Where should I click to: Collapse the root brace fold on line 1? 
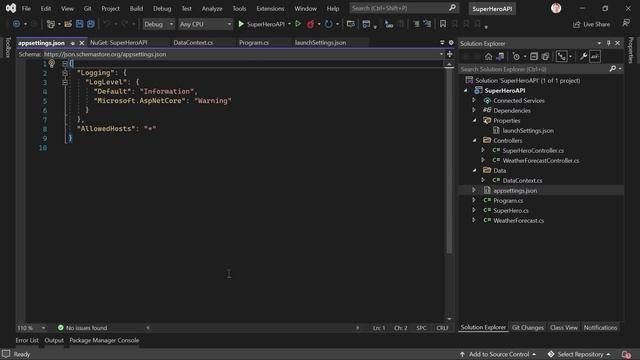point(65,63)
